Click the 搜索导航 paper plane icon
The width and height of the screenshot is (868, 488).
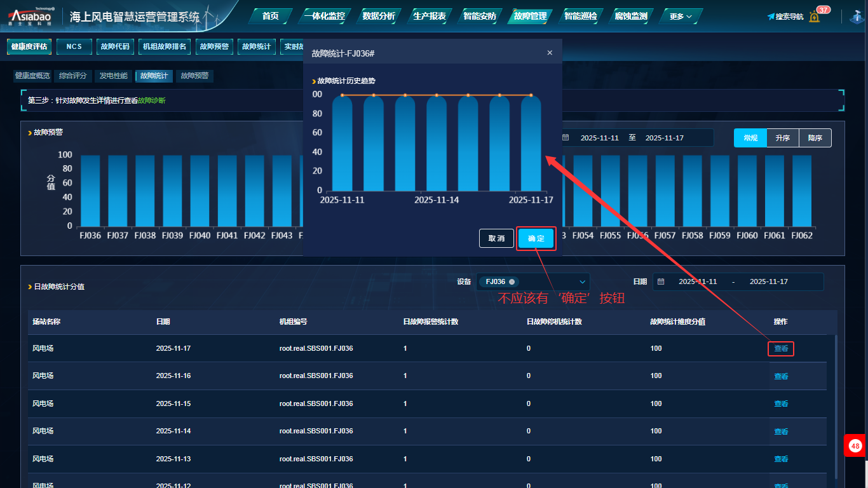(x=771, y=17)
